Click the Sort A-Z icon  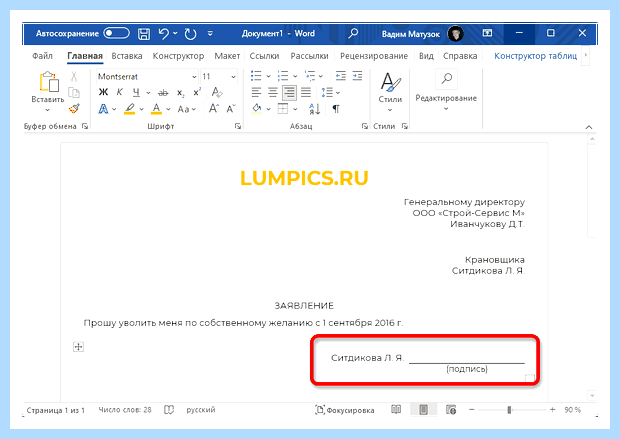pos(314,109)
